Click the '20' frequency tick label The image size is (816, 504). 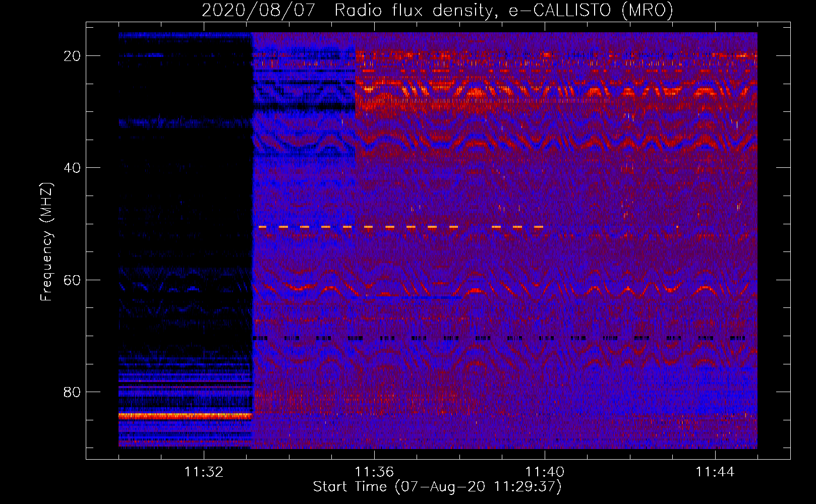click(x=73, y=56)
